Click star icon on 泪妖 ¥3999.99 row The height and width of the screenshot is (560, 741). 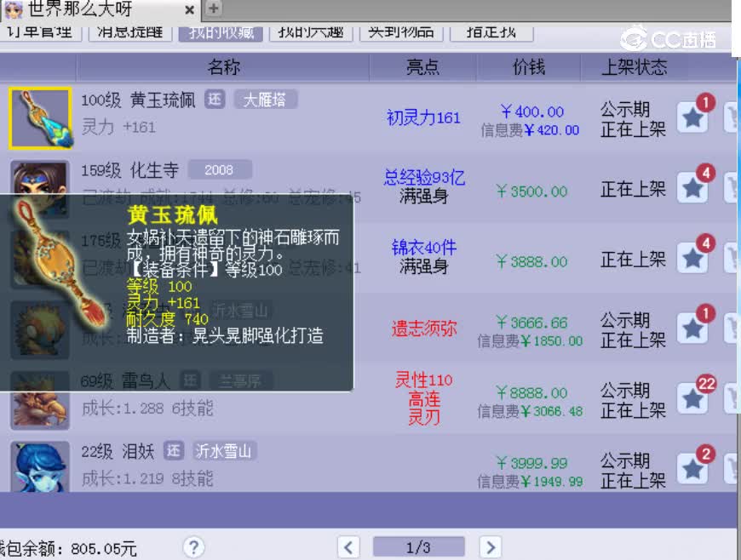692,468
